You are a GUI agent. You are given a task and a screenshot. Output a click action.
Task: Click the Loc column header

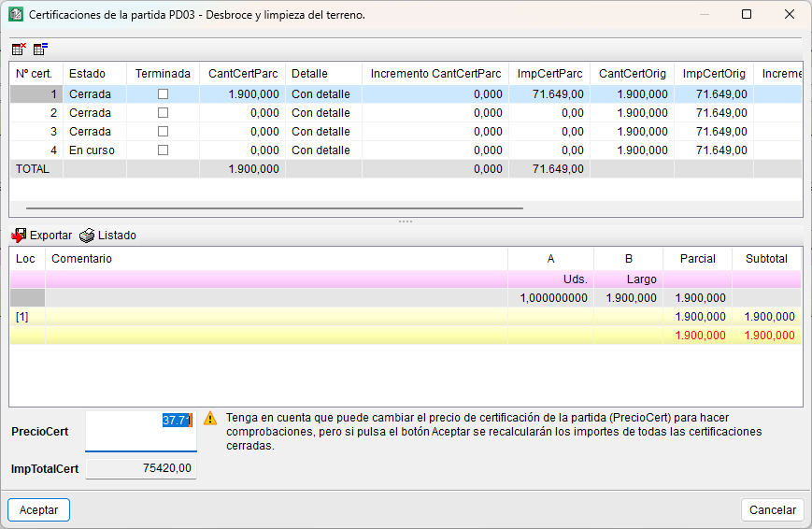(27, 259)
